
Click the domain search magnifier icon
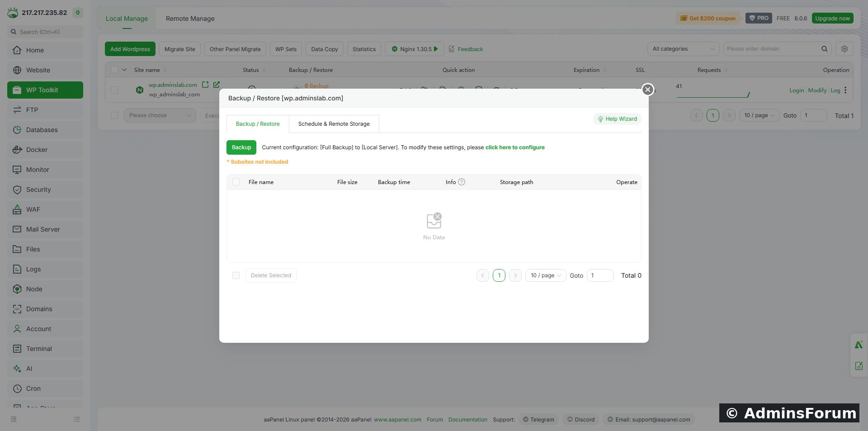point(825,49)
